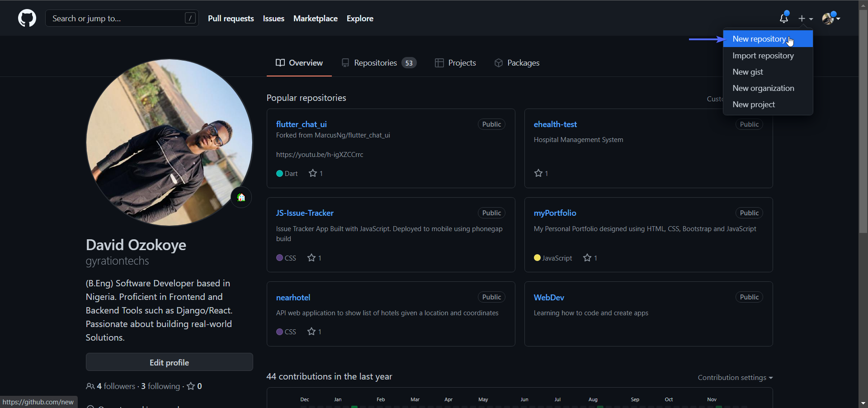Click star count on flutter_chat_ui card
868x408 pixels.
pyautogui.click(x=316, y=173)
